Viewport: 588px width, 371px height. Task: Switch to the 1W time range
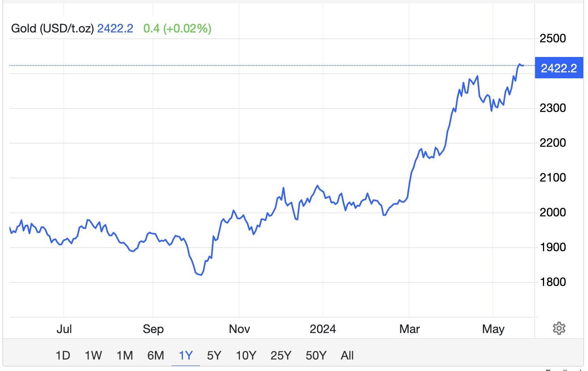point(93,356)
